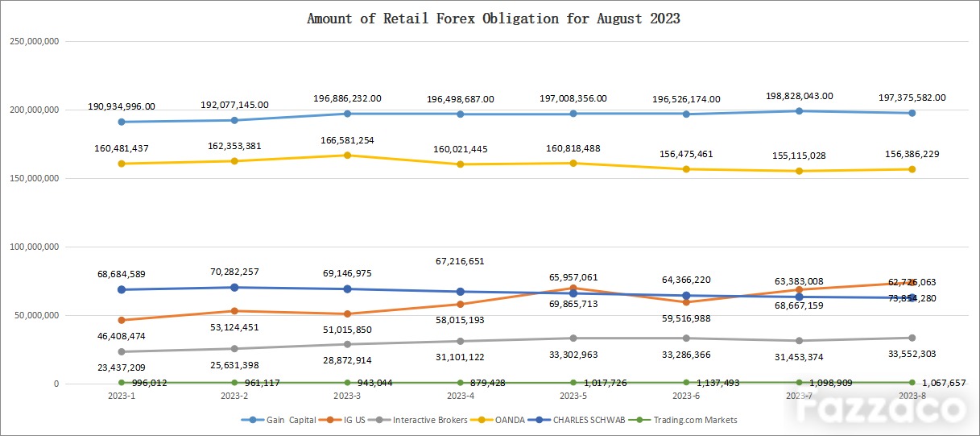
Task: Click the 2023-1 x-axis label
Action: coord(122,397)
